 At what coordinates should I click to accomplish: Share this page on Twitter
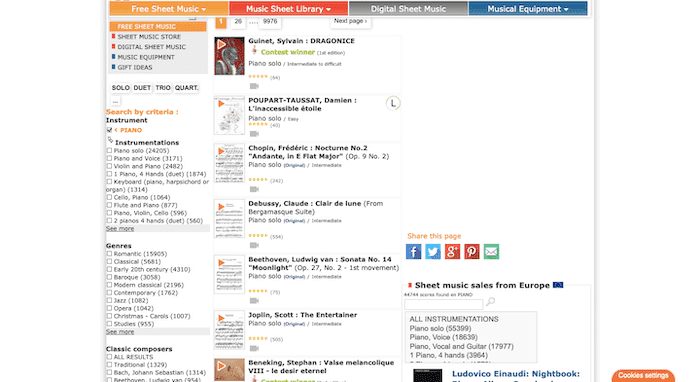click(x=433, y=252)
